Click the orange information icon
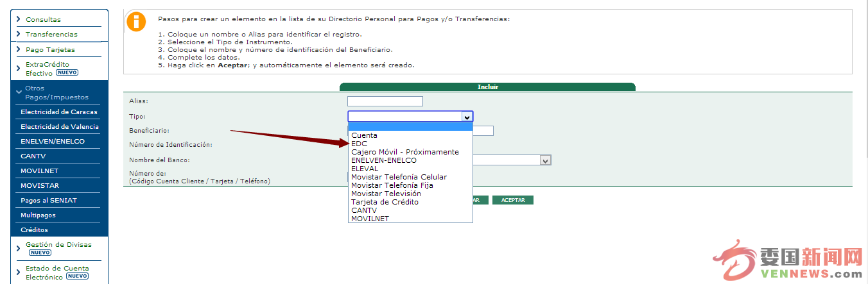Viewport: 868px width, 284px height. (136, 21)
